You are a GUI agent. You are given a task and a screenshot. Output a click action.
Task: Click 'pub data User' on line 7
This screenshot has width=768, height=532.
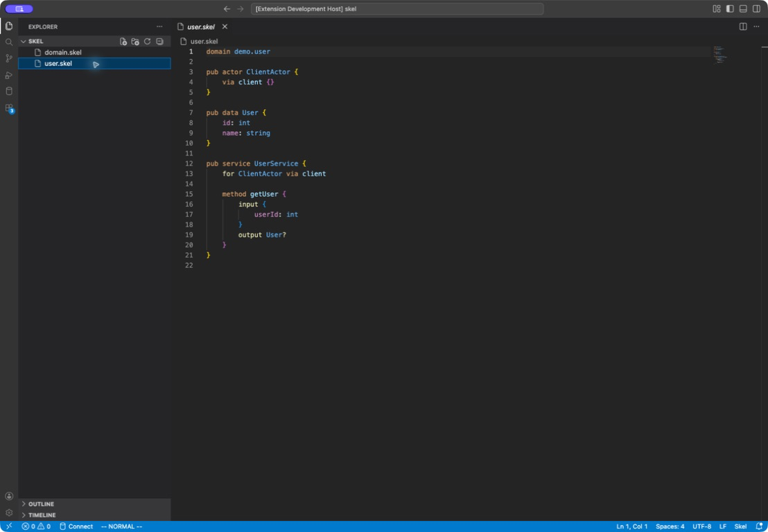[232, 113]
